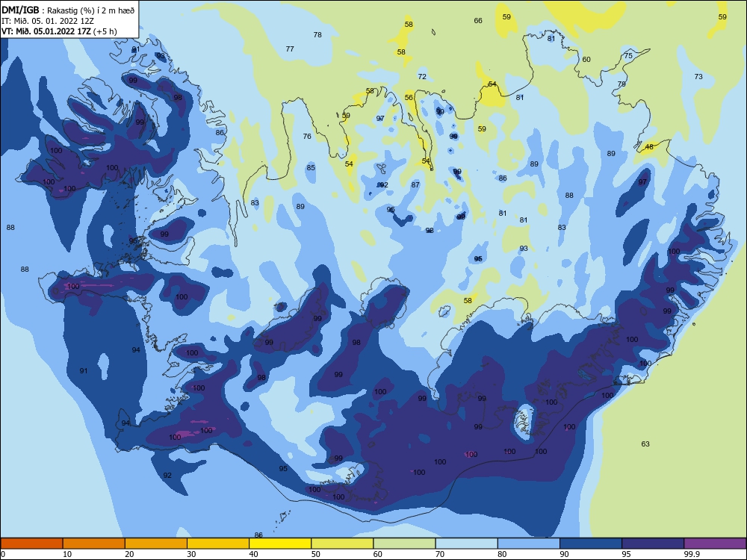Pick the amber 20–30 legend swatch
The height and width of the screenshot is (560, 747).
(156, 544)
